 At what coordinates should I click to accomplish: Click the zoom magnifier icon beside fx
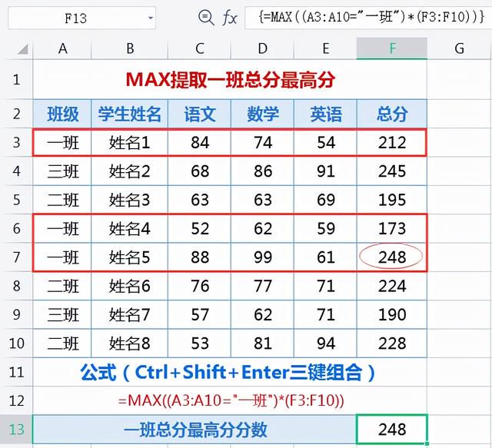pos(206,17)
